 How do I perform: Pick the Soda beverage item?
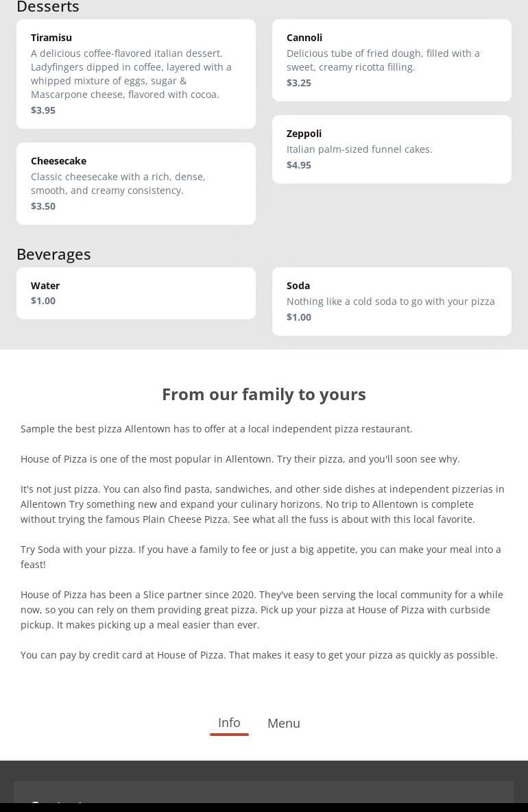click(392, 301)
